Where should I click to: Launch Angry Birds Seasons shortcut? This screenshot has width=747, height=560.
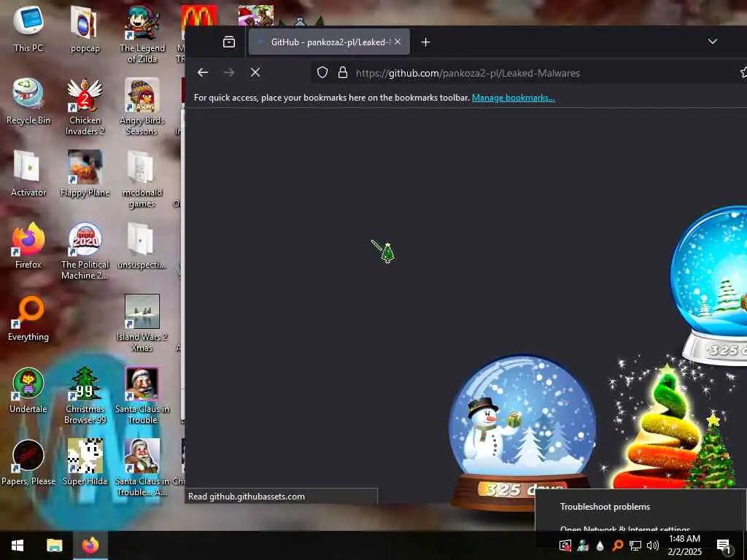tap(142, 106)
